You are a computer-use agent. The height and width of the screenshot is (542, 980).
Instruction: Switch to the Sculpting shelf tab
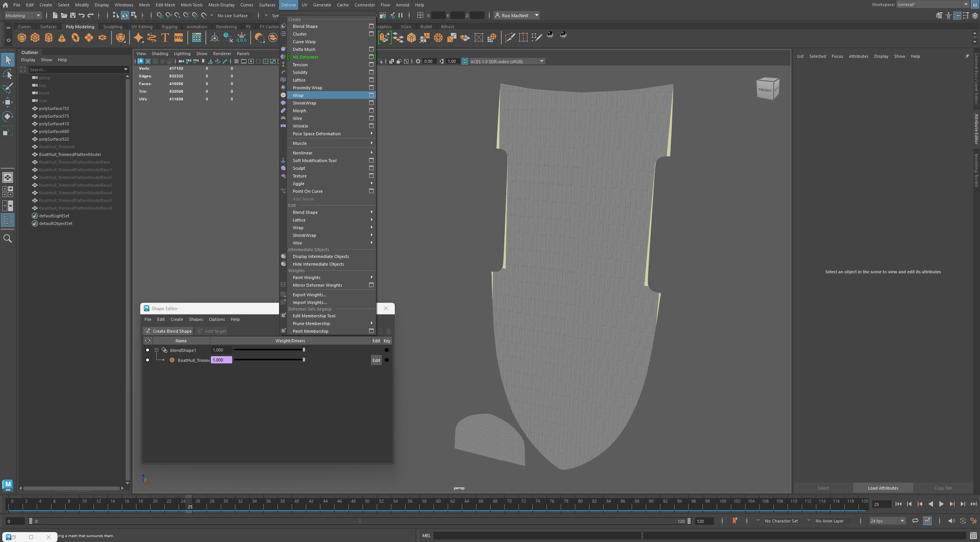113,27
